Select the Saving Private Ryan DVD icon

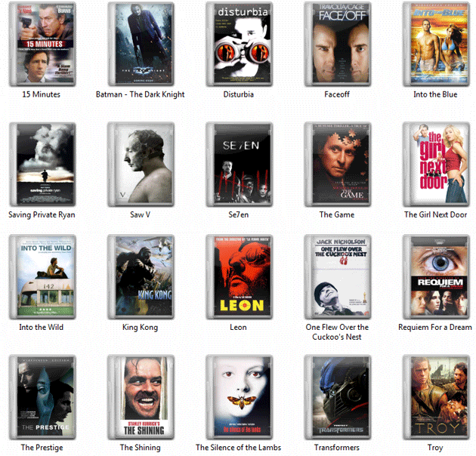42,164
